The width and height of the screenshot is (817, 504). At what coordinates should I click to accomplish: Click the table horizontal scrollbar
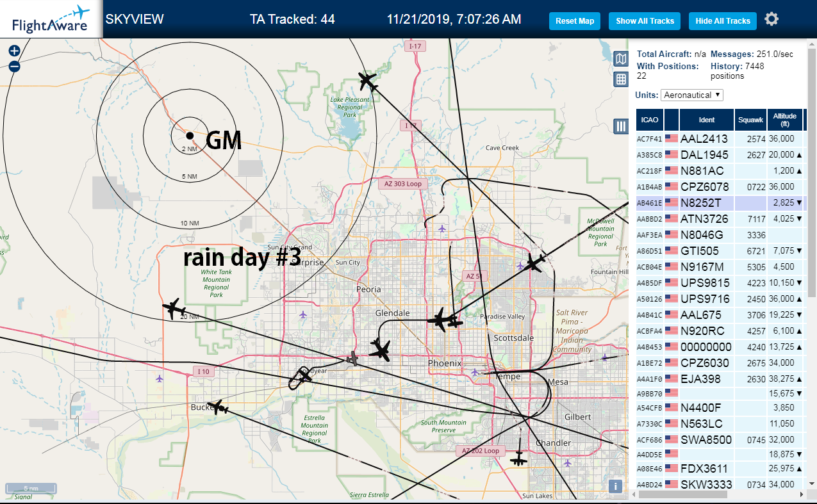click(683, 495)
